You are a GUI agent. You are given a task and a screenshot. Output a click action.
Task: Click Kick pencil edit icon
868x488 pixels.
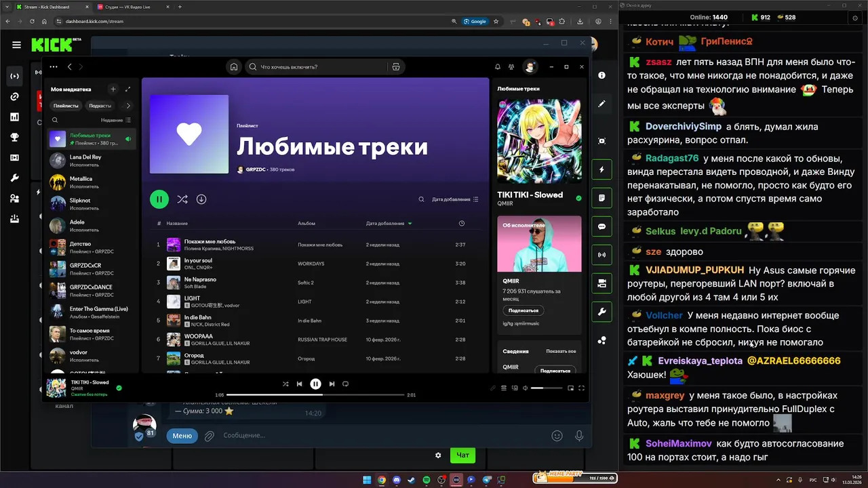601,104
